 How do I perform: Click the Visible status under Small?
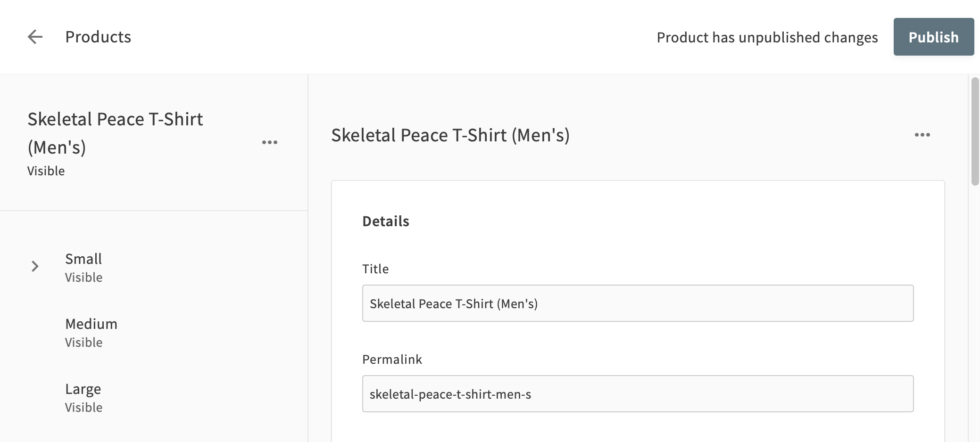pos(83,278)
